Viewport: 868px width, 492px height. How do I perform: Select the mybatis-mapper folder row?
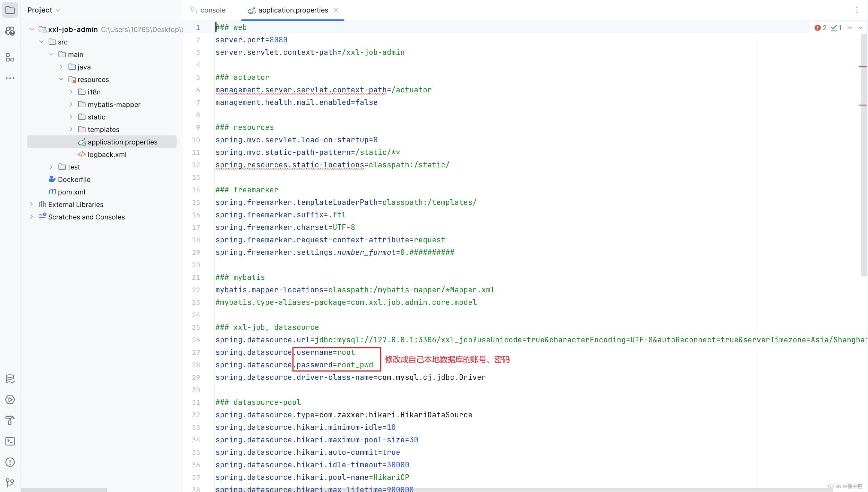(102, 104)
